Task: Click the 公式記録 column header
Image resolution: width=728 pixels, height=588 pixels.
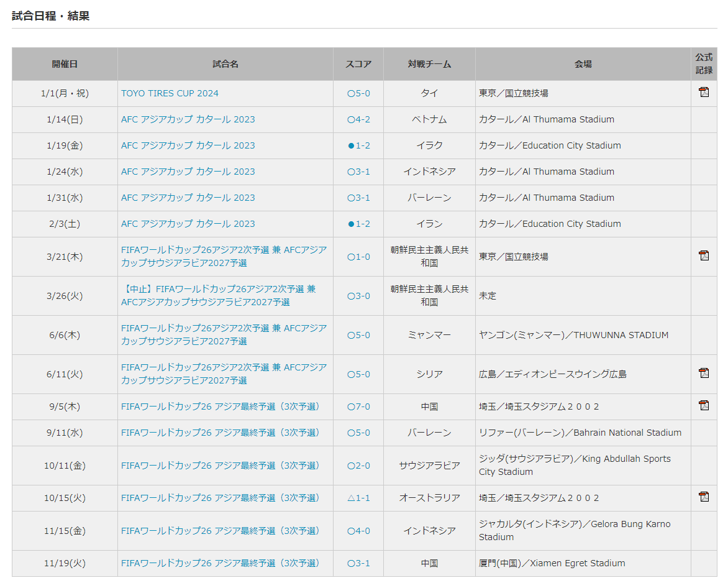Action: pyautogui.click(x=704, y=64)
